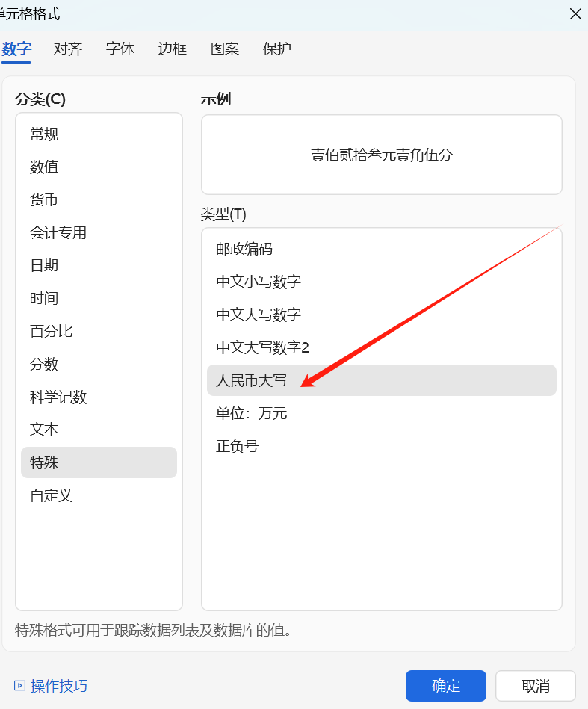Pick the 货币 category
The image size is (588, 709).
click(44, 200)
